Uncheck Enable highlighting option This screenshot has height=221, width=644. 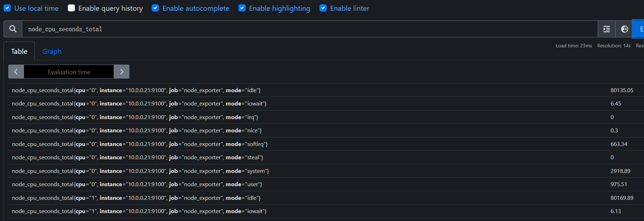(242, 8)
